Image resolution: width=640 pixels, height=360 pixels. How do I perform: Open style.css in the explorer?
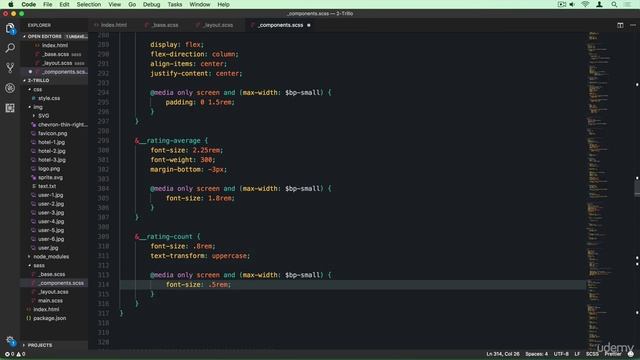(49, 98)
